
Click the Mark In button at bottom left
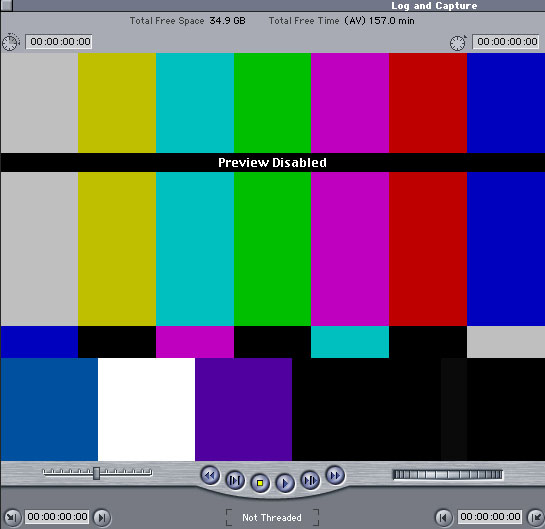pos(11,518)
